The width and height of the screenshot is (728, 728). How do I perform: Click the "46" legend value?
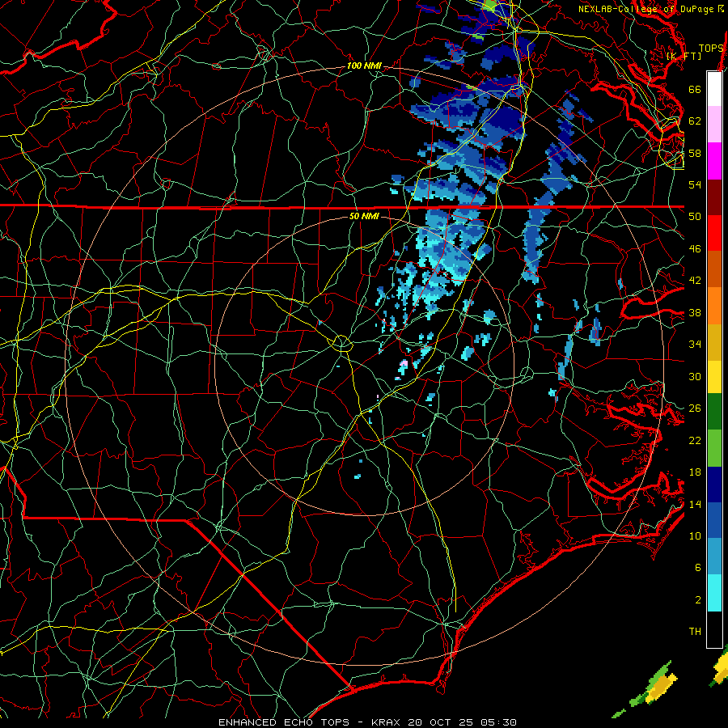(x=695, y=248)
